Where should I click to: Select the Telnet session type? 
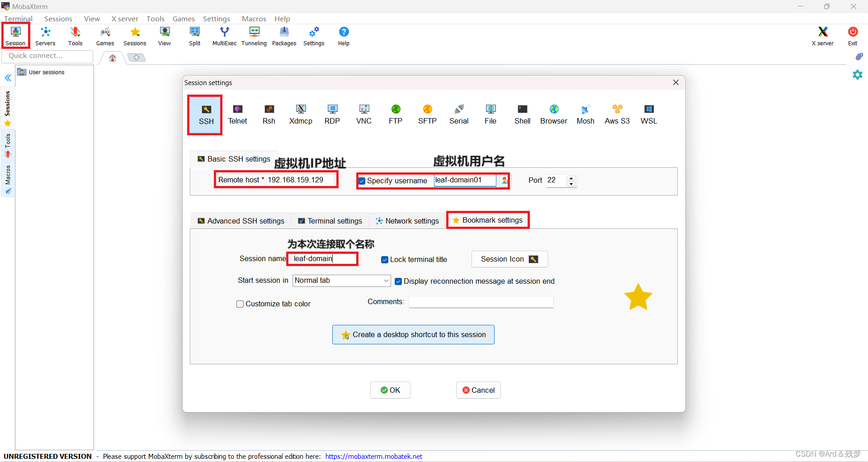pos(237,115)
